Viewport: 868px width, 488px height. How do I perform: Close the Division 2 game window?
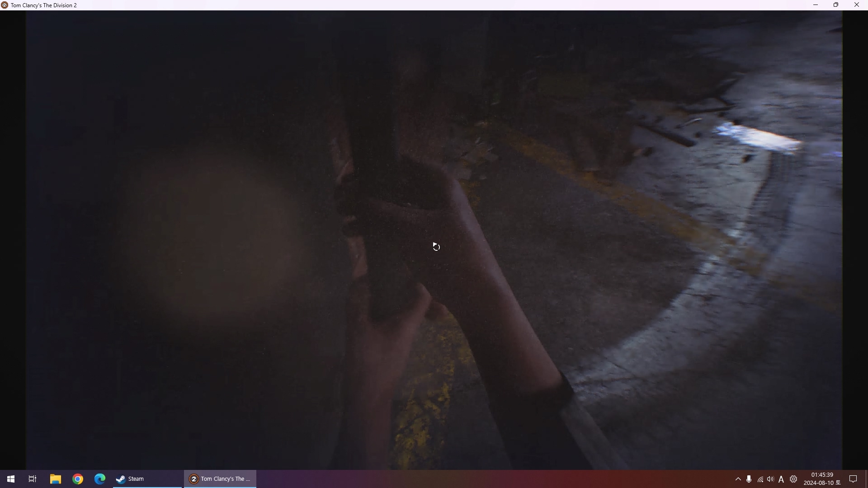tap(857, 5)
